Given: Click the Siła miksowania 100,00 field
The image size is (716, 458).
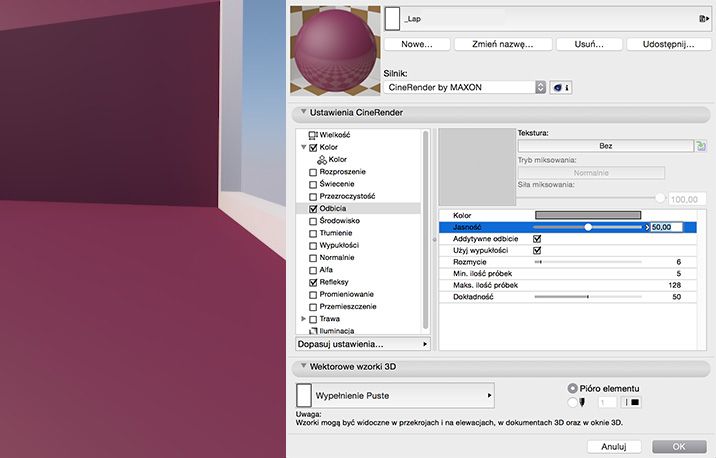Looking at the screenshot, I should point(688,200).
